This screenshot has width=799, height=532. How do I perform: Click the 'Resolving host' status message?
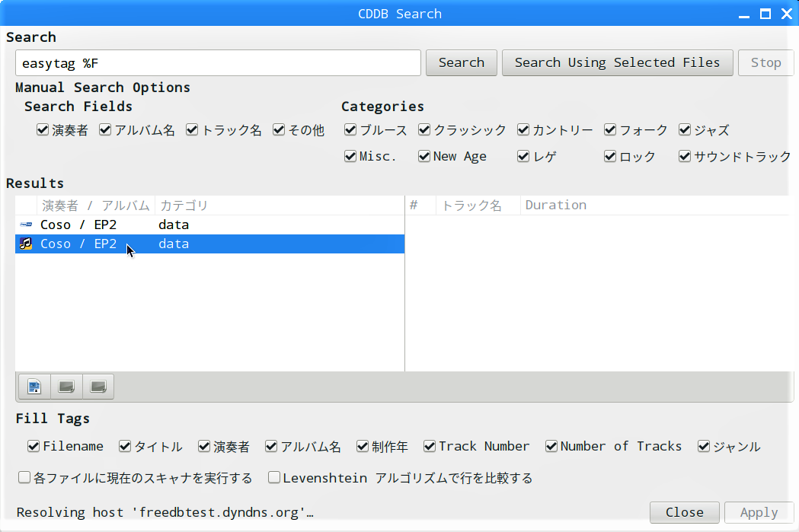[x=165, y=513]
